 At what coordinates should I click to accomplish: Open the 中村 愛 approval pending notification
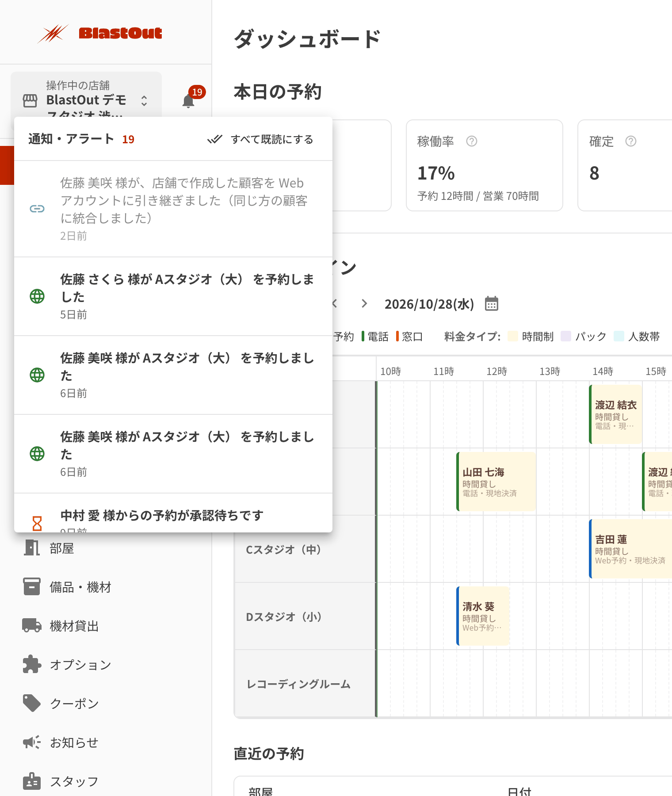coord(173,514)
